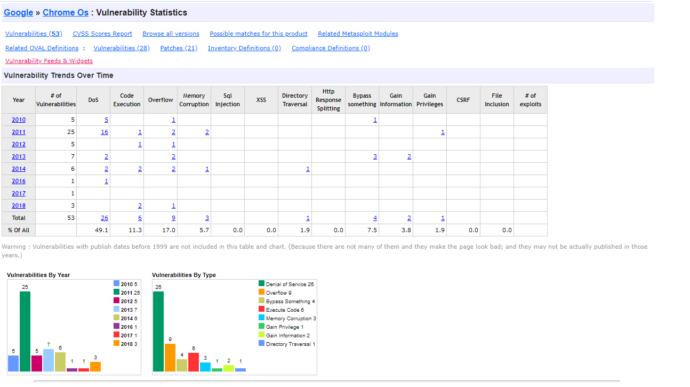Open Related Metasploit Modules link
Image resolution: width=690 pixels, height=387 pixels.
click(358, 34)
